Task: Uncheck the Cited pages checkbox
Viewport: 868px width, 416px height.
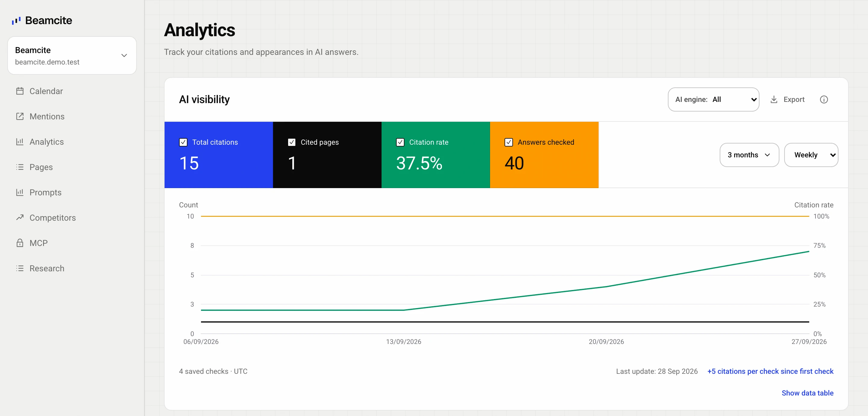Action: click(x=292, y=142)
